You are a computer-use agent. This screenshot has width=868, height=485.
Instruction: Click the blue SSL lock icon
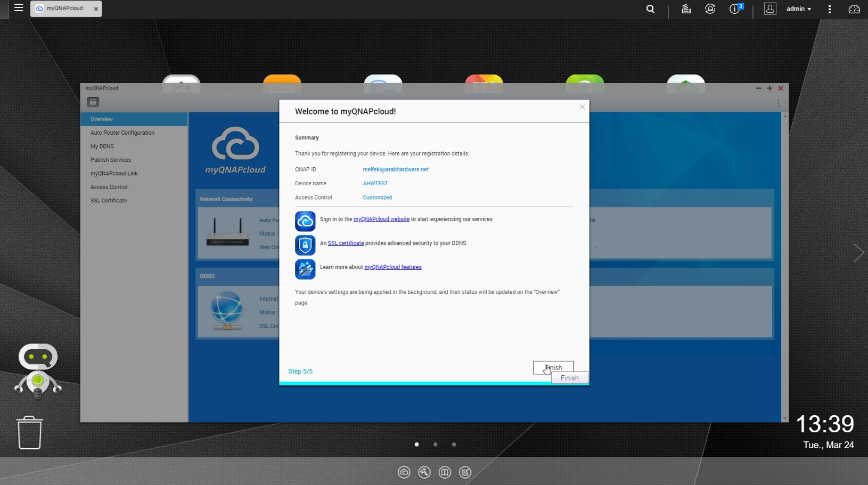[305, 245]
